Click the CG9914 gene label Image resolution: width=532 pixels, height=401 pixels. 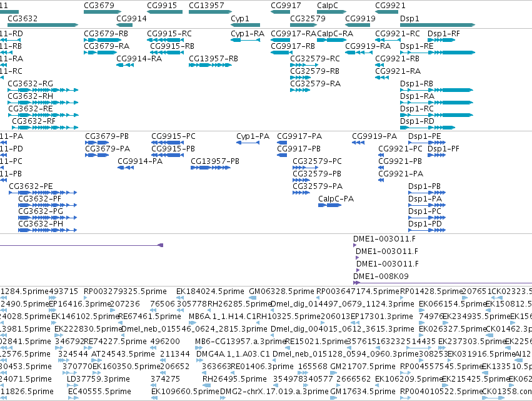point(131,18)
